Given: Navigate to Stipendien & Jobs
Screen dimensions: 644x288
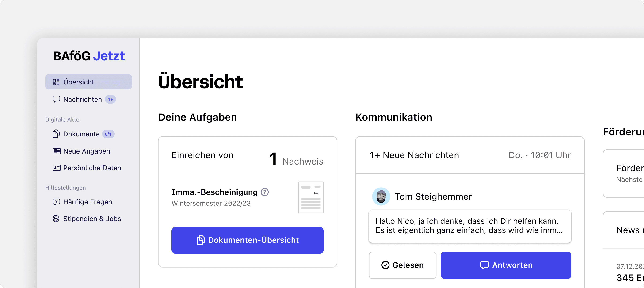Looking at the screenshot, I should tap(88, 219).
